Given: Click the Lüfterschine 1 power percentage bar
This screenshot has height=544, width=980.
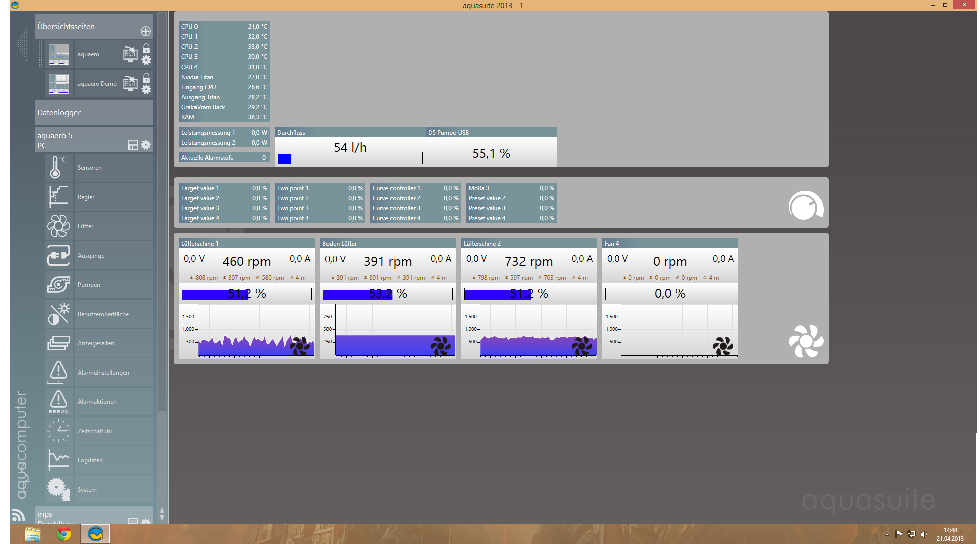Looking at the screenshot, I should (x=246, y=294).
